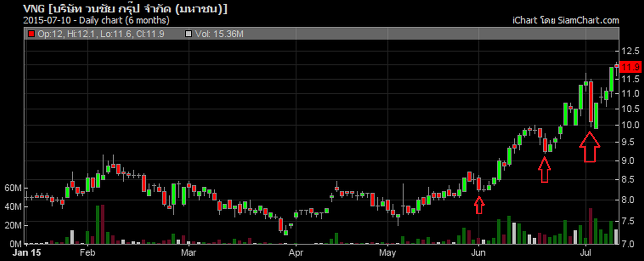The height and width of the screenshot is (261, 644).
Task: Click the 'Jan 15' date axis label
Action: (x=27, y=253)
